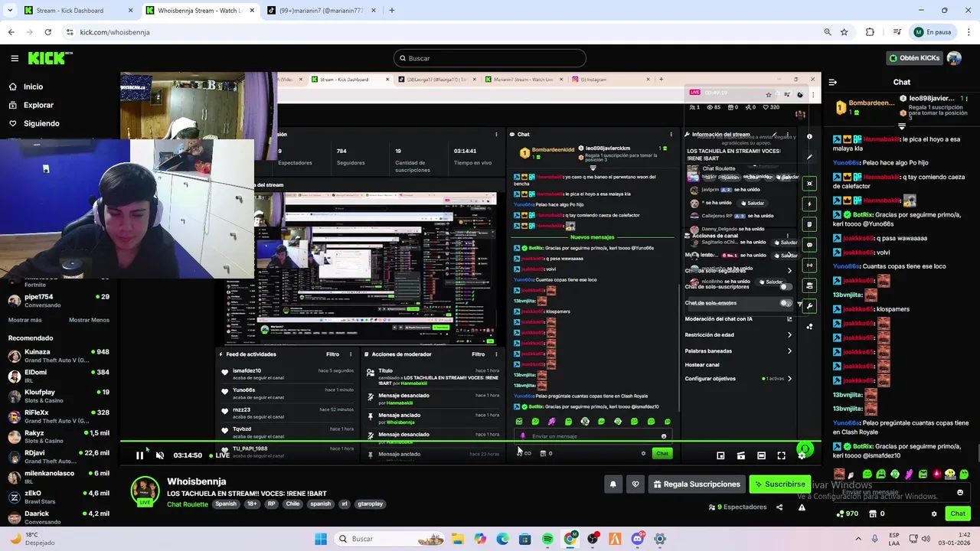
Task: Click the Windows Start button
Action: (x=321, y=539)
